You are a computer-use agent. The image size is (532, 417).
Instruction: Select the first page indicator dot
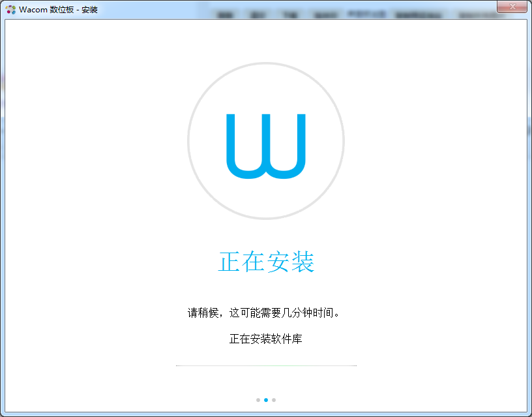(257, 400)
